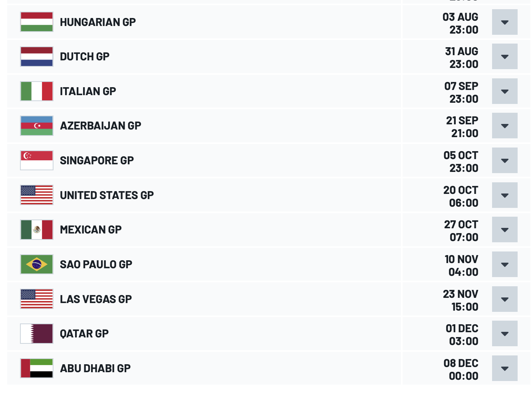Image resolution: width=532 pixels, height=399 pixels.
Task: Click the Mexican flag icon
Action: click(37, 229)
